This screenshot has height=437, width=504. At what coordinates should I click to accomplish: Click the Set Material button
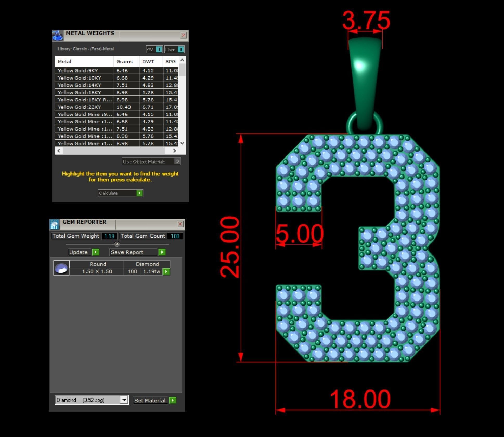tap(155, 400)
